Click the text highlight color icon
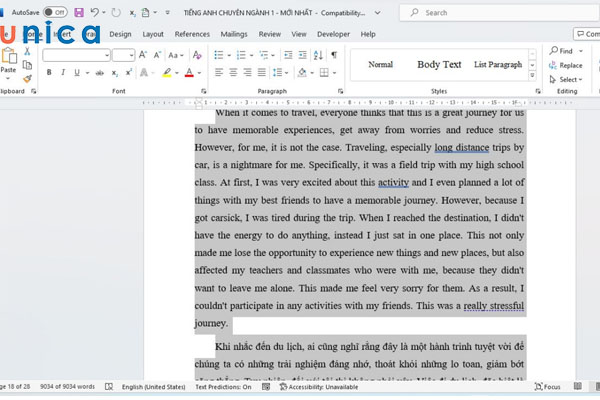 168,73
